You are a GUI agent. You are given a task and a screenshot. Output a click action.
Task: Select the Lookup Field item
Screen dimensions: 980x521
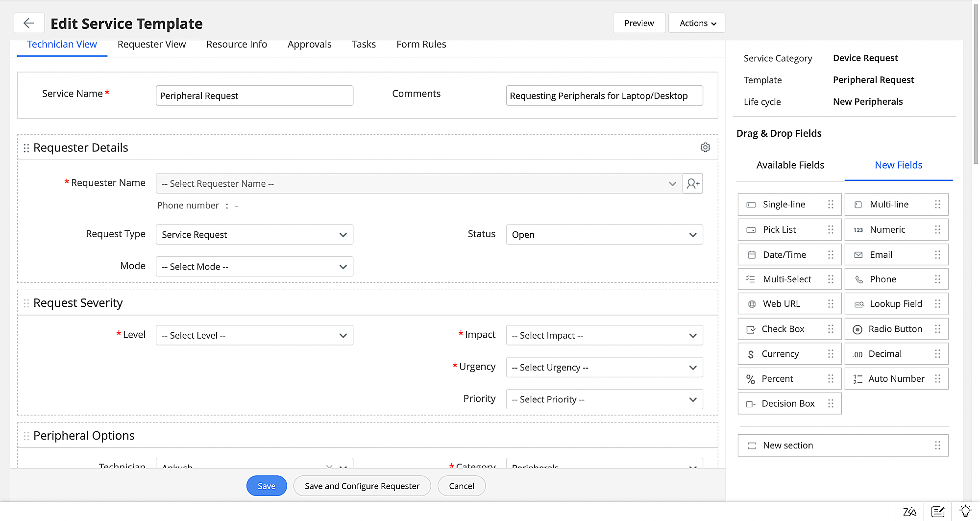click(x=896, y=304)
